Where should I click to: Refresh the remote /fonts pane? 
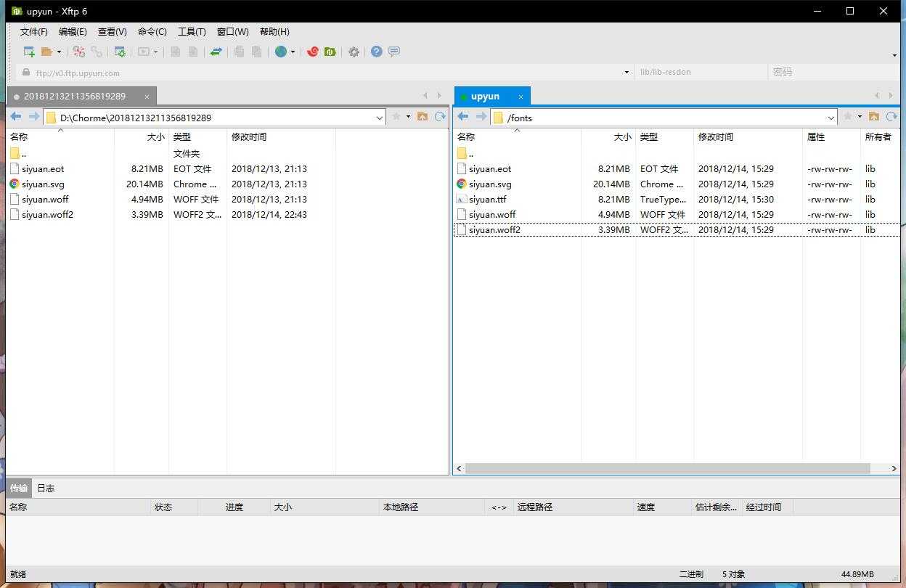891,117
